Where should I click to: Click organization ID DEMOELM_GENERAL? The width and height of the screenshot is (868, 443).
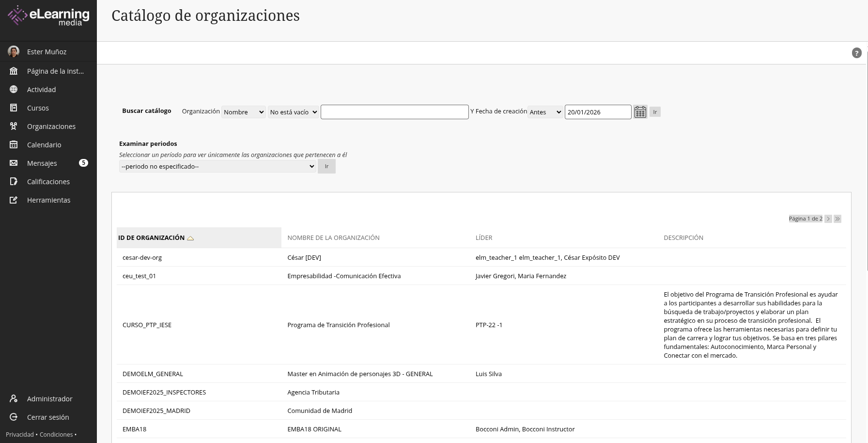click(x=153, y=374)
